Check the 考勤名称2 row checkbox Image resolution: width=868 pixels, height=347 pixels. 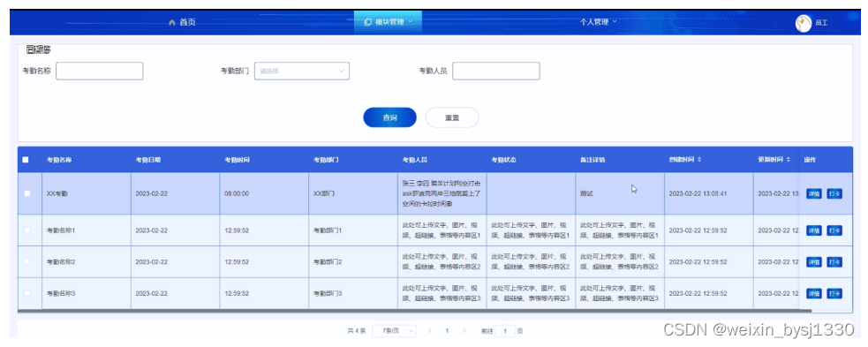pyautogui.click(x=27, y=261)
